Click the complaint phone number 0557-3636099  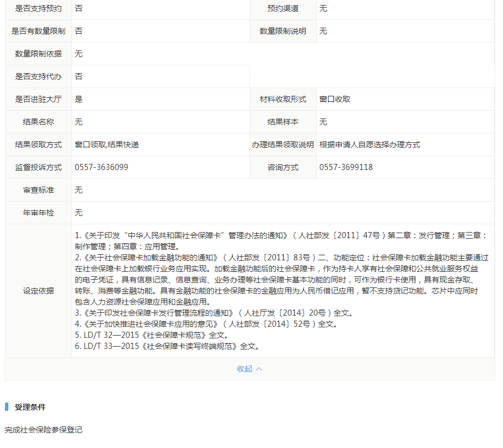(x=101, y=167)
